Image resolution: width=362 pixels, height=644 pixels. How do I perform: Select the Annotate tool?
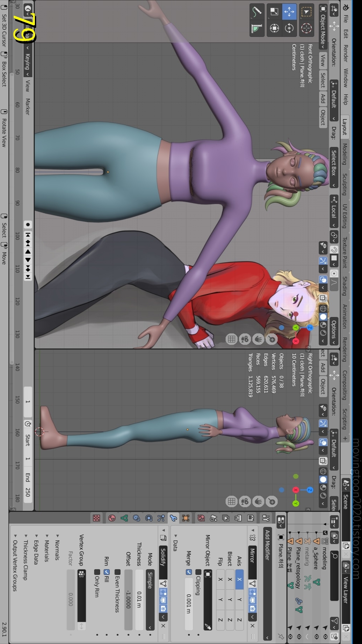tap(257, 12)
